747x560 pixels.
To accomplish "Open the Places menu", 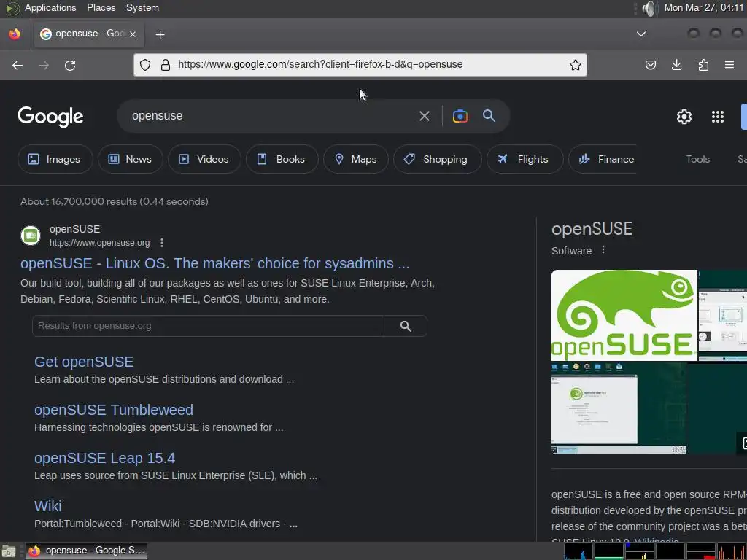I will (101, 7).
